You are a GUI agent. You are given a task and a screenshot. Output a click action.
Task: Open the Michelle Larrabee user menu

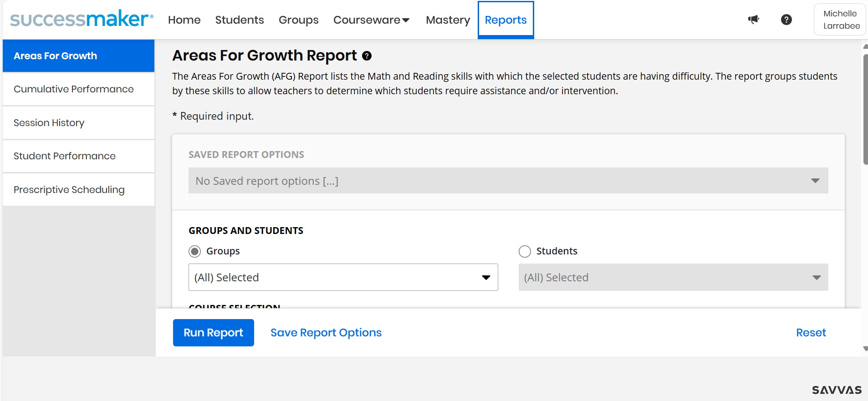pyautogui.click(x=841, y=20)
